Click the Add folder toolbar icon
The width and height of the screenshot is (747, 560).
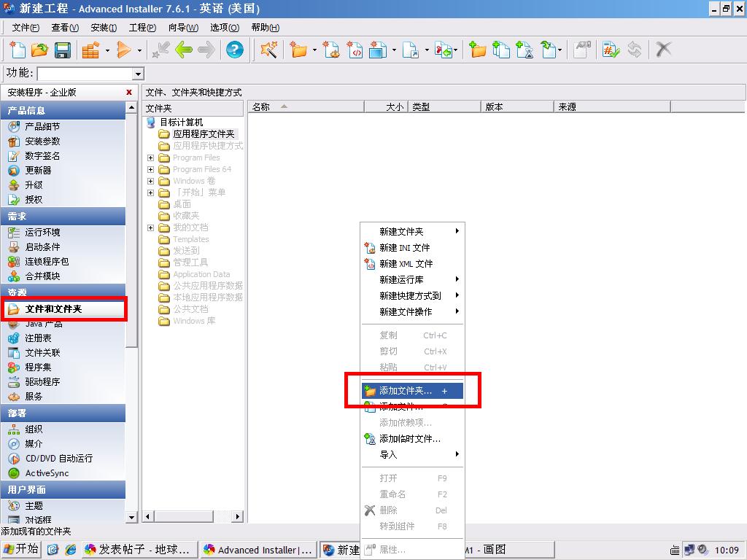[x=477, y=50]
